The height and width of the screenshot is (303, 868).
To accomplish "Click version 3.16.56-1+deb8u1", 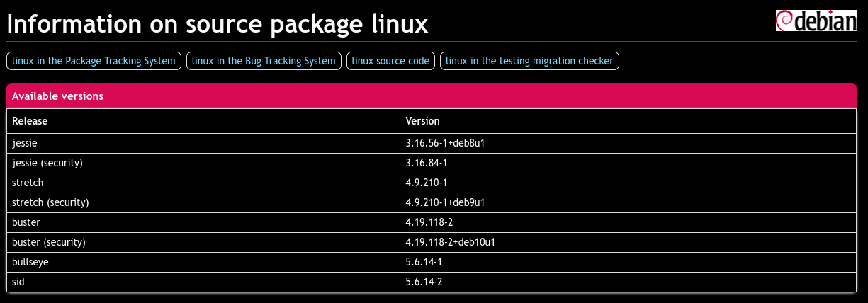I will point(444,143).
